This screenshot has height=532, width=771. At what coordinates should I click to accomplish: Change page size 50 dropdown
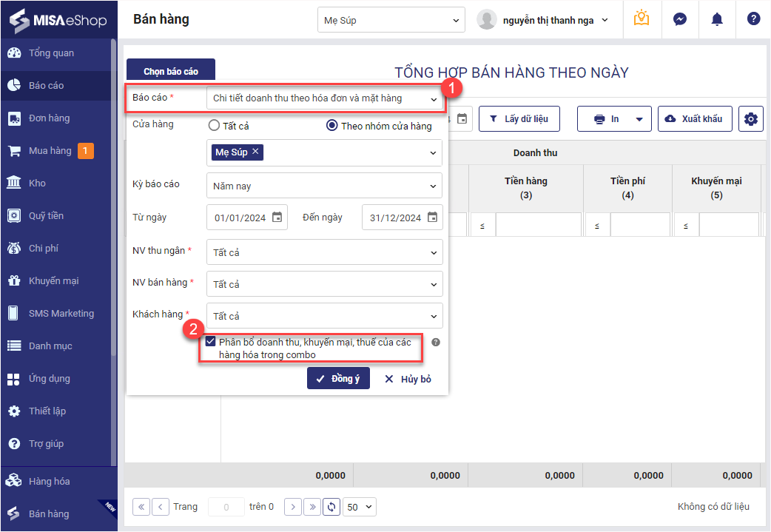360,507
